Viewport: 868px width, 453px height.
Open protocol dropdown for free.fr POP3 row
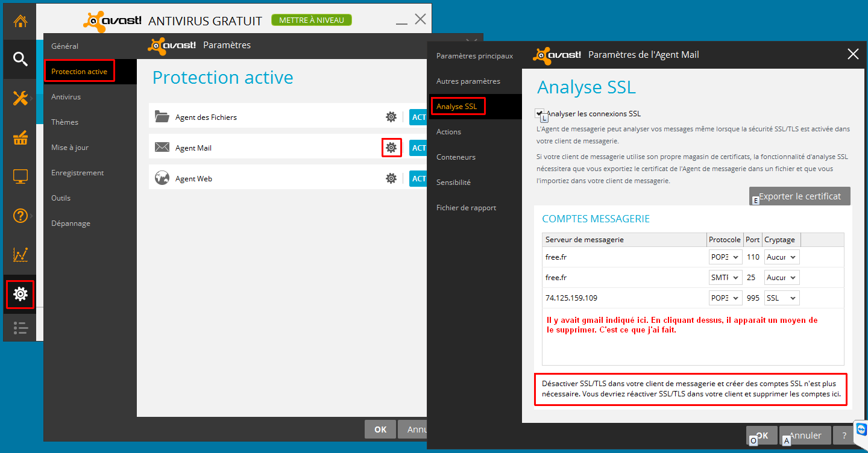pos(726,257)
